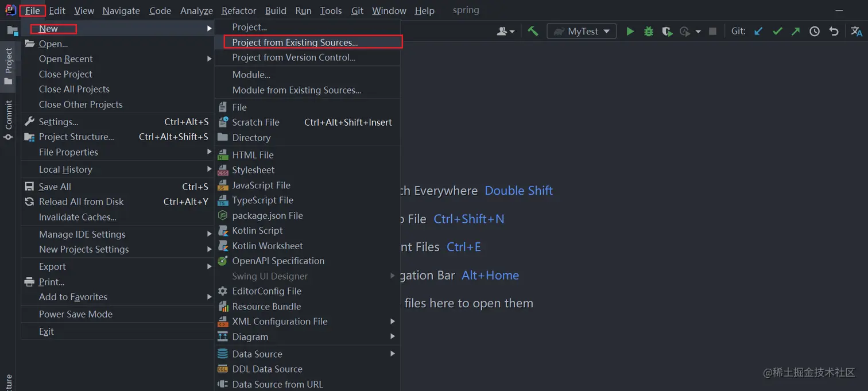Push commits with green arrow icon
This screenshot has height=391, width=868.
[796, 32]
